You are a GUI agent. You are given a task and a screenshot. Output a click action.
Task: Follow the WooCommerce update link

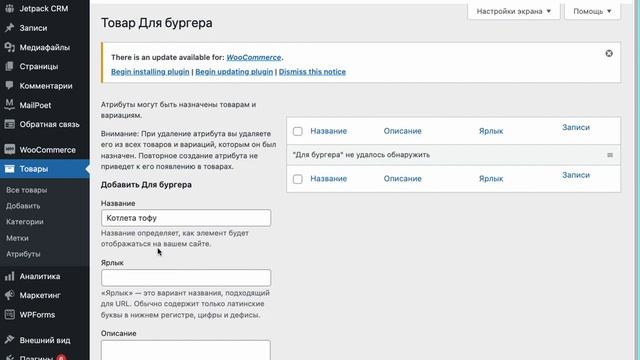(254, 57)
